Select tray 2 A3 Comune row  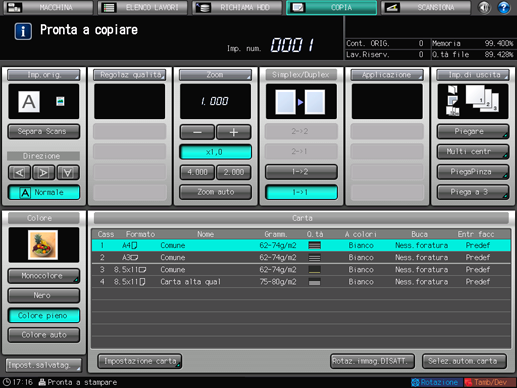pos(301,257)
